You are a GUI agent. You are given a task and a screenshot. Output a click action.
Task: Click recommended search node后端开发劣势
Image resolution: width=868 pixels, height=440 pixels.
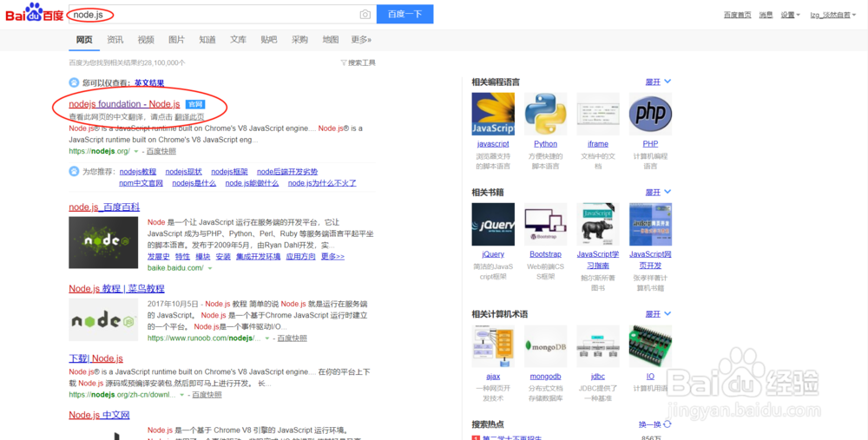(x=287, y=172)
